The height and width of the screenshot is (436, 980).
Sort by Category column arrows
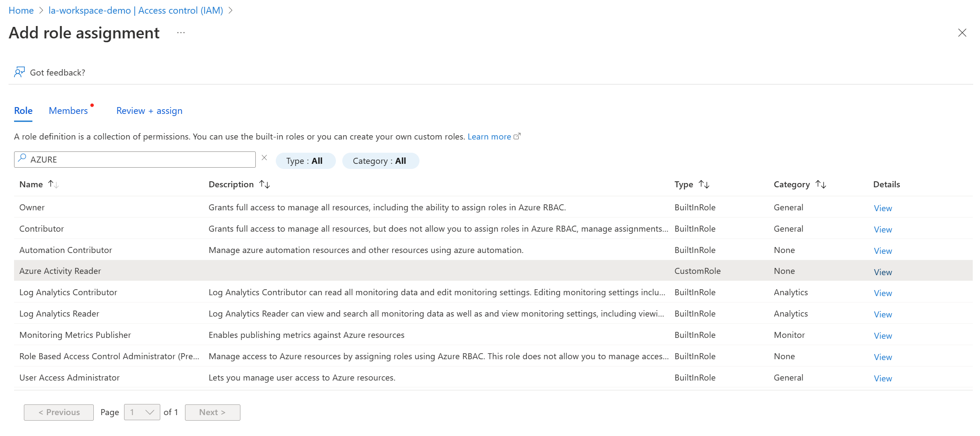[x=821, y=184]
